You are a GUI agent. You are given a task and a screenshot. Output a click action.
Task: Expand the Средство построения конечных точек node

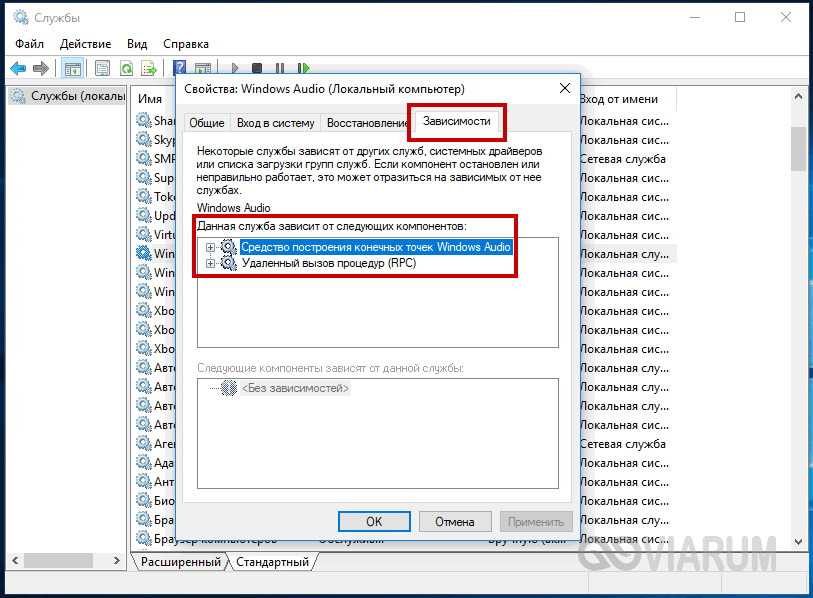pos(210,247)
